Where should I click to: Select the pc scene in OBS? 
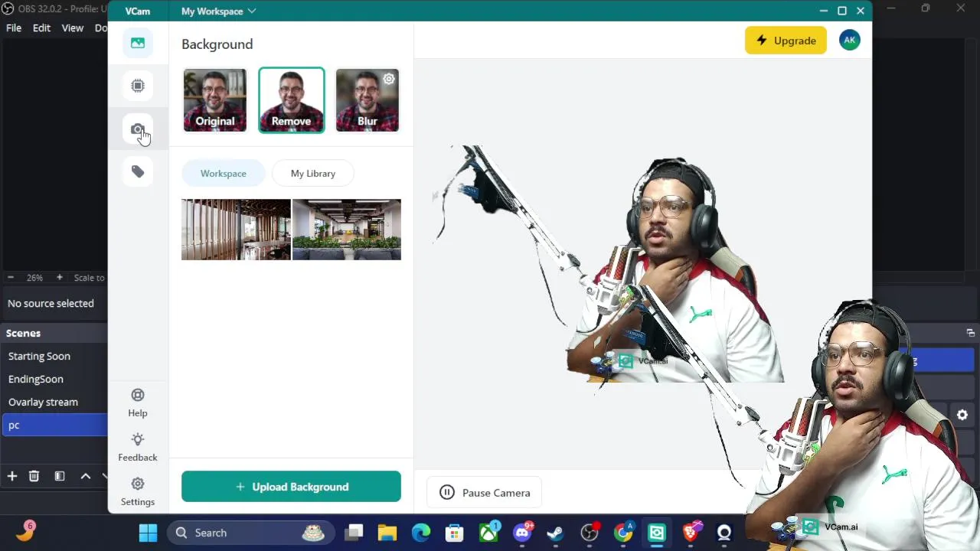pyautogui.click(x=54, y=425)
